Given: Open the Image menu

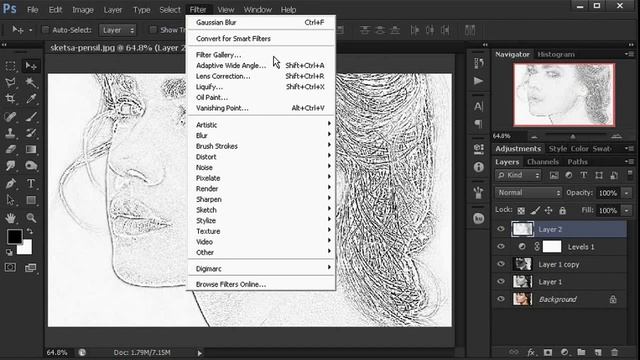Looking at the screenshot, I should (83, 9).
